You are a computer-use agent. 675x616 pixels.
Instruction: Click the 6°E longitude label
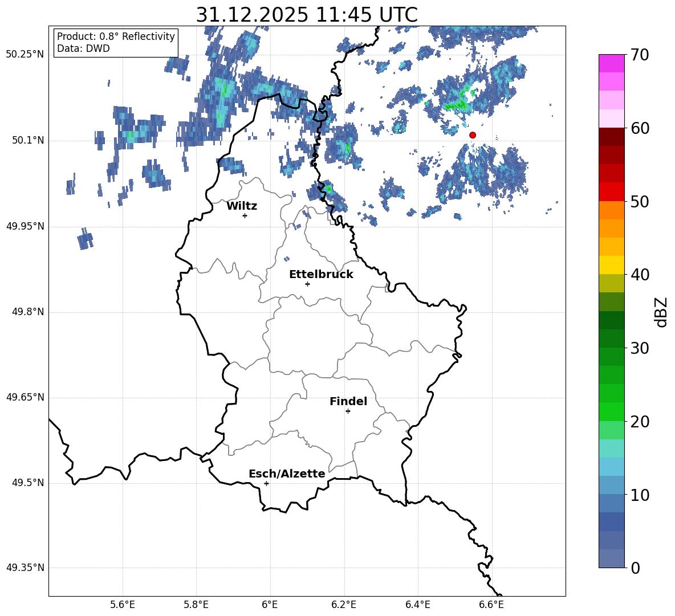[x=270, y=605]
